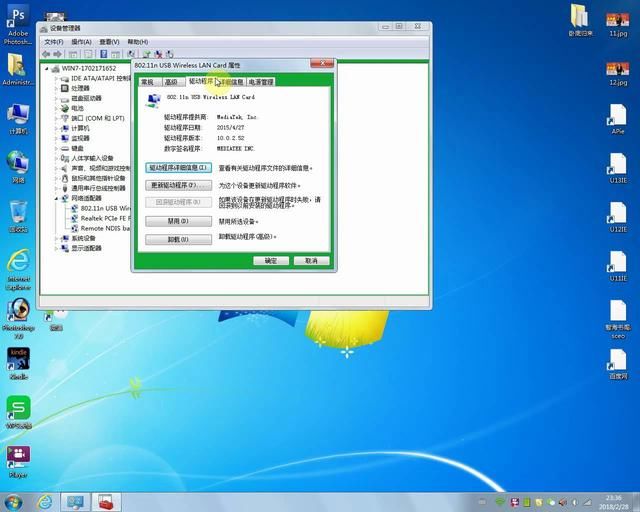This screenshot has height=512, width=640.
Task: Click the red toolbox taskbar icon
Action: (x=106, y=501)
